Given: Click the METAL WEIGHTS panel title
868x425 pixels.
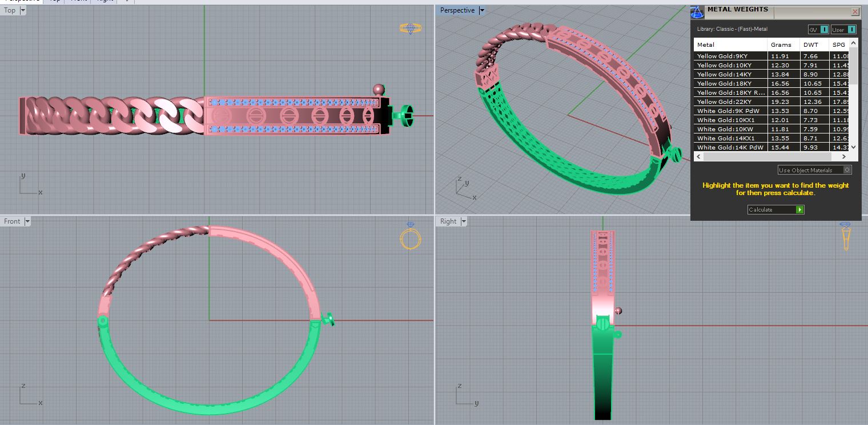Looking at the screenshot, I should pos(738,9).
